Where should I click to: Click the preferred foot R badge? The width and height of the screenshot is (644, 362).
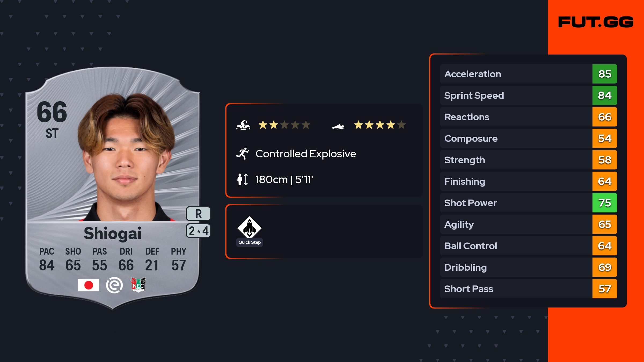198,214
